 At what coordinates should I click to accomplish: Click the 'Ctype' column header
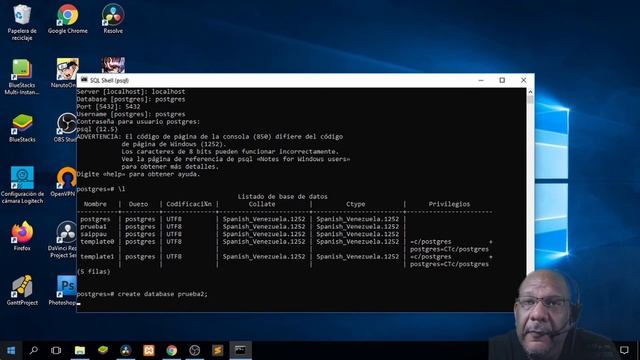tap(356, 204)
